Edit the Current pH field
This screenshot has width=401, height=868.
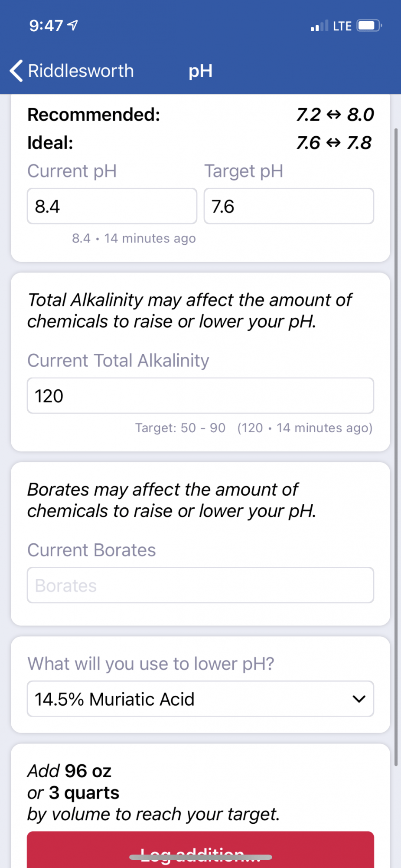[x=112, y=206]
